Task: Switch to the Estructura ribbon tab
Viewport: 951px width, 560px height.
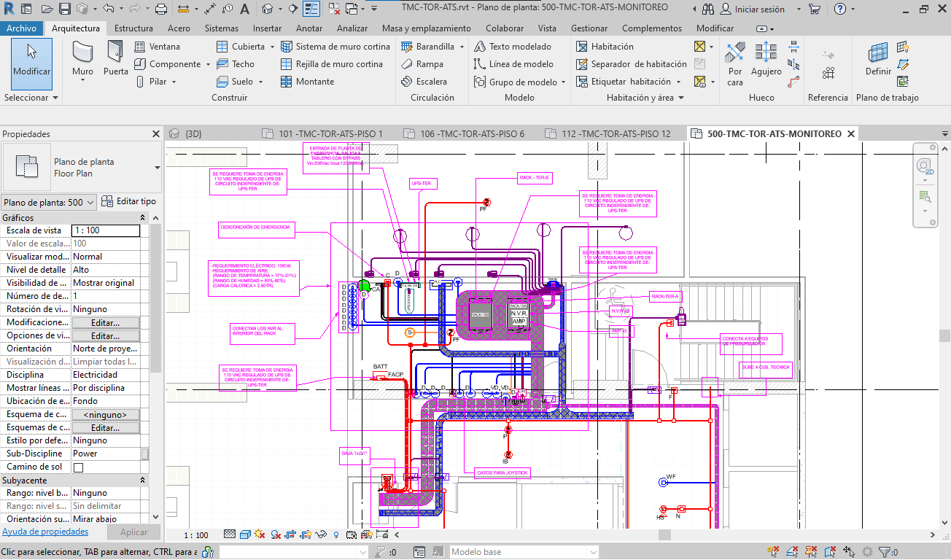Action: pos(133,28)
